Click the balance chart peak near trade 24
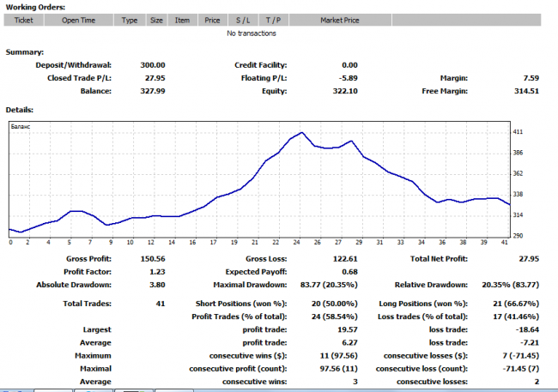558x392 pixels. (x=300, y=133)
